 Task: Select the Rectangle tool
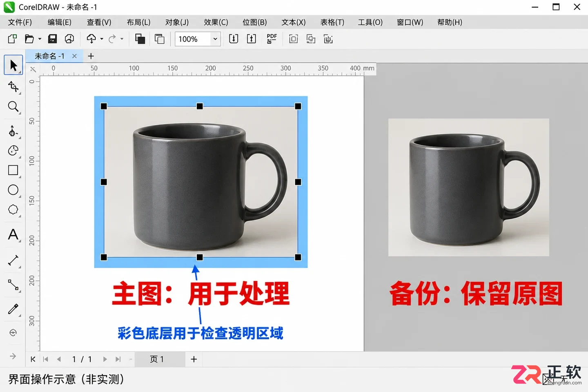pyautogui.click(x=13, y=170)
